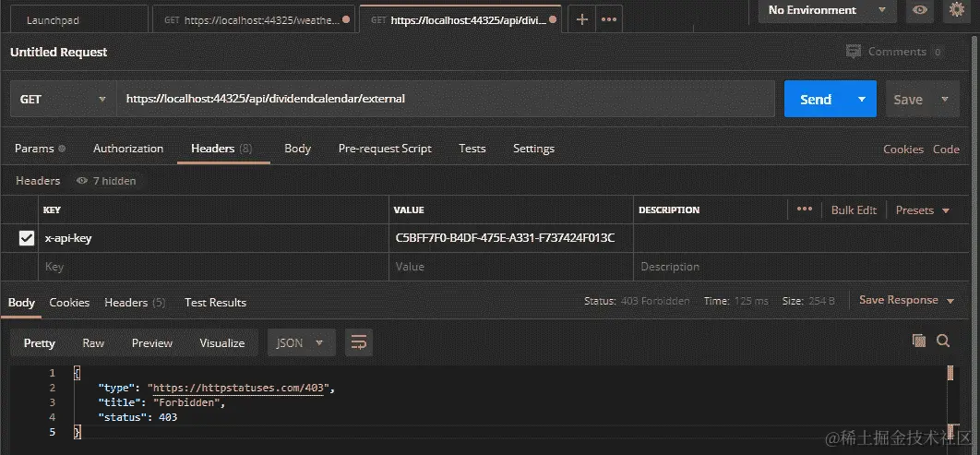
Task: Click the environment quick look eye icon
Action: click(x=919, y=10)
